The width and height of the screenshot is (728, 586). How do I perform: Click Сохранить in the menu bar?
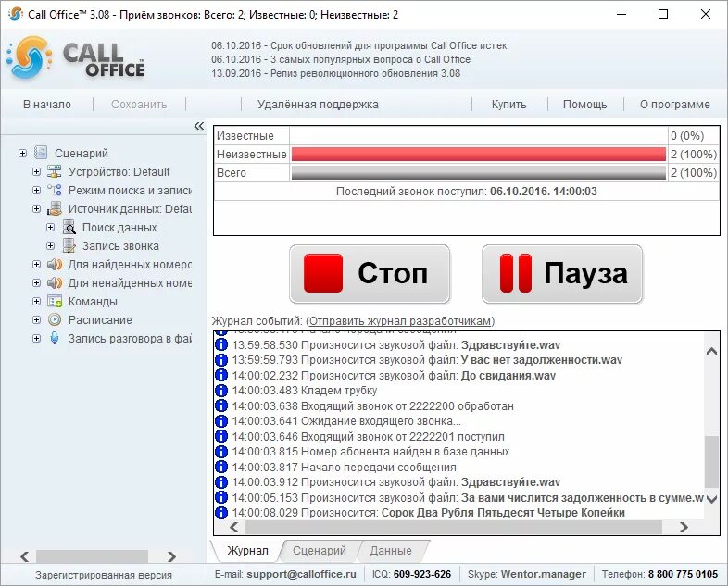coord(139,105)
